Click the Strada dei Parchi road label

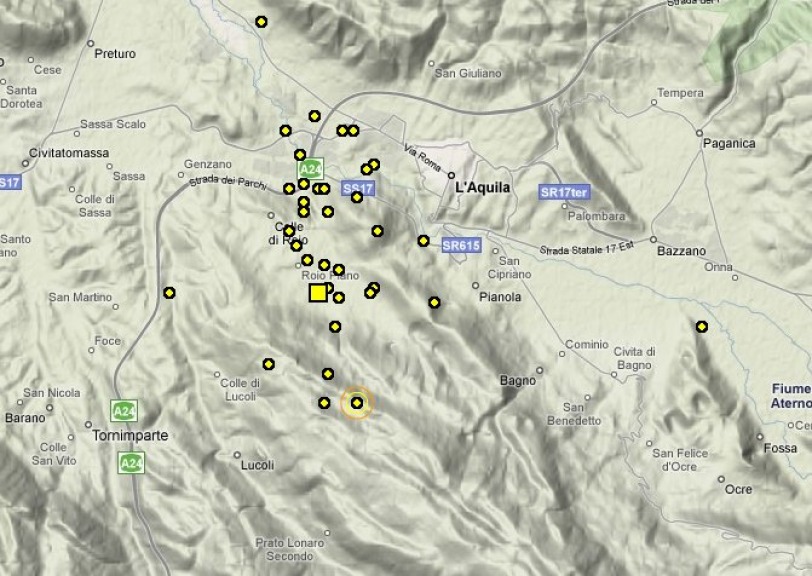(x=228, y=182)
